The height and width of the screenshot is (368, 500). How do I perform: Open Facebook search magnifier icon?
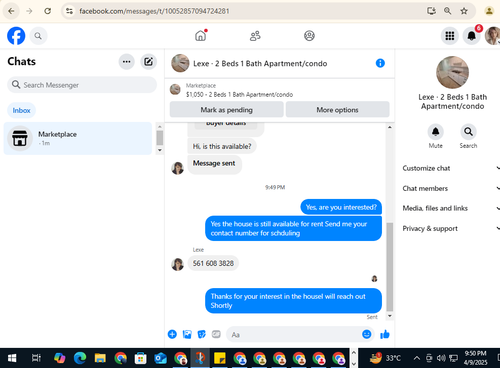(38, 36)
